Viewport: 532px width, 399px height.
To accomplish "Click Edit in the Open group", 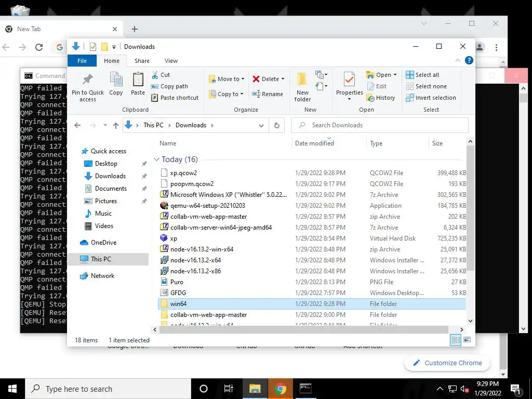I will pyautogui.click(x=377, y=86).
